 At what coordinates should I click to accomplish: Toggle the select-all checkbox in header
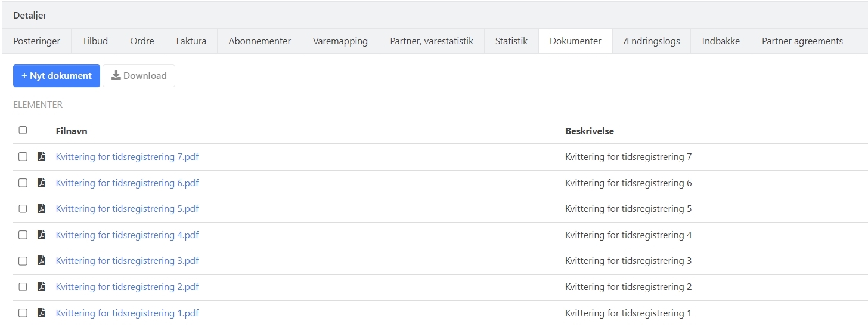[23, 130]
